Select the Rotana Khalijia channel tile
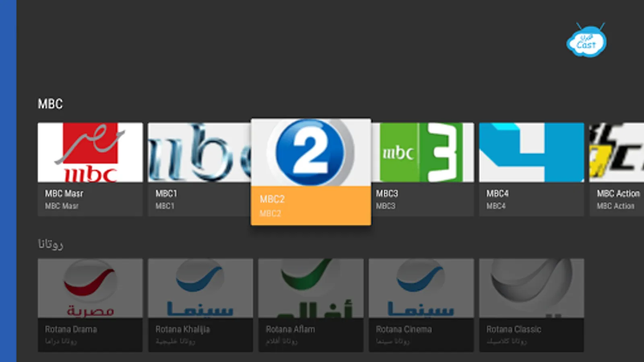The width and height of the screenshot is (644, 362). pos(200,305)
